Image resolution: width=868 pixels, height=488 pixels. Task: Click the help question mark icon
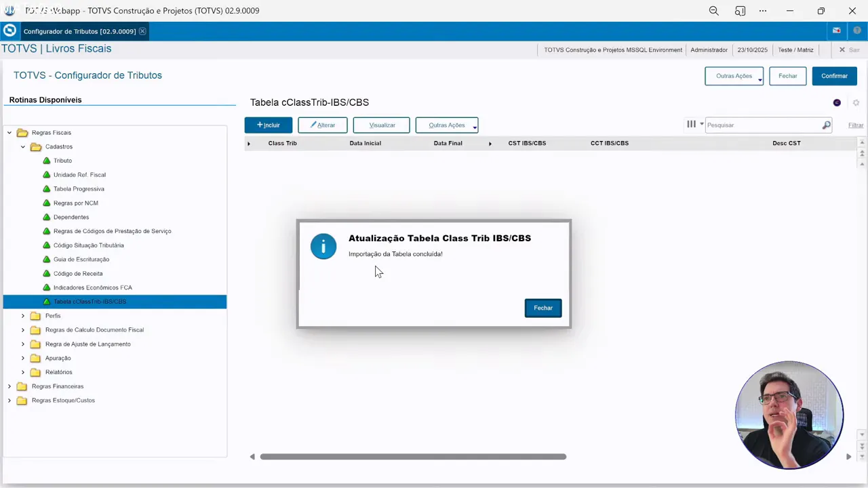tap(857, 31)
